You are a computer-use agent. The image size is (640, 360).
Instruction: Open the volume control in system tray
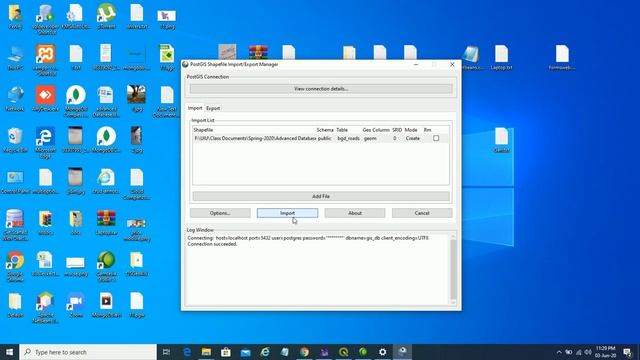588,352
